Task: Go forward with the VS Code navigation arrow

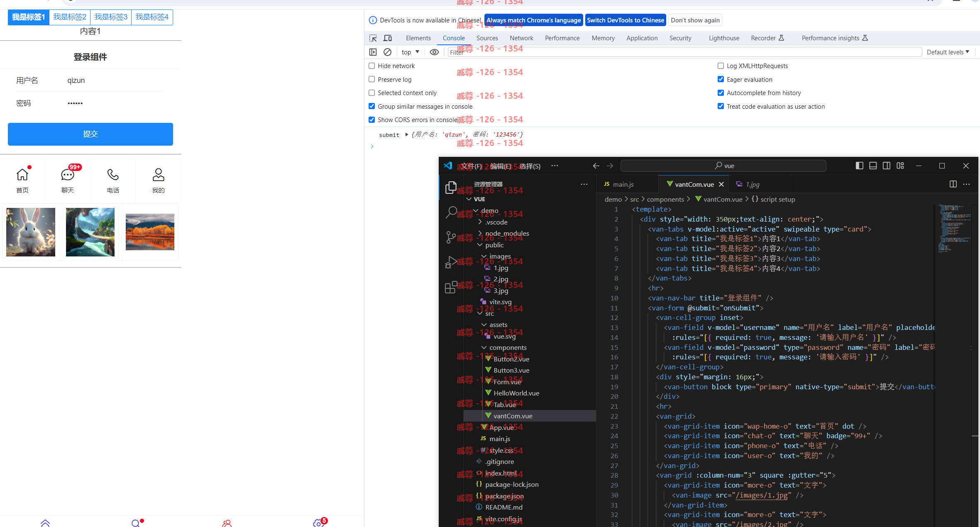Action: (610, 166)
